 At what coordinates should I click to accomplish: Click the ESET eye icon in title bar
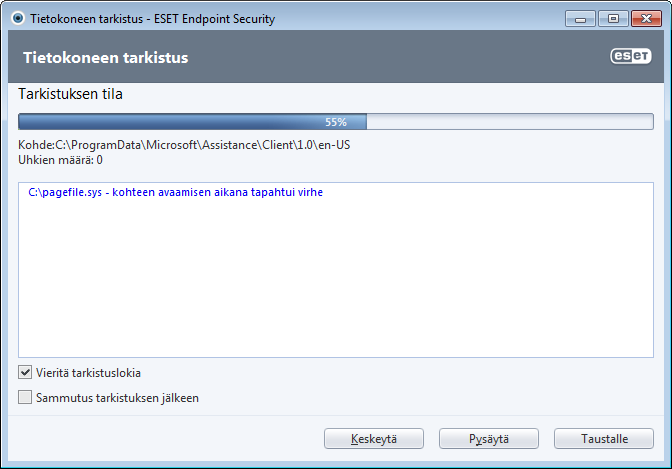(x=18, y=18)
